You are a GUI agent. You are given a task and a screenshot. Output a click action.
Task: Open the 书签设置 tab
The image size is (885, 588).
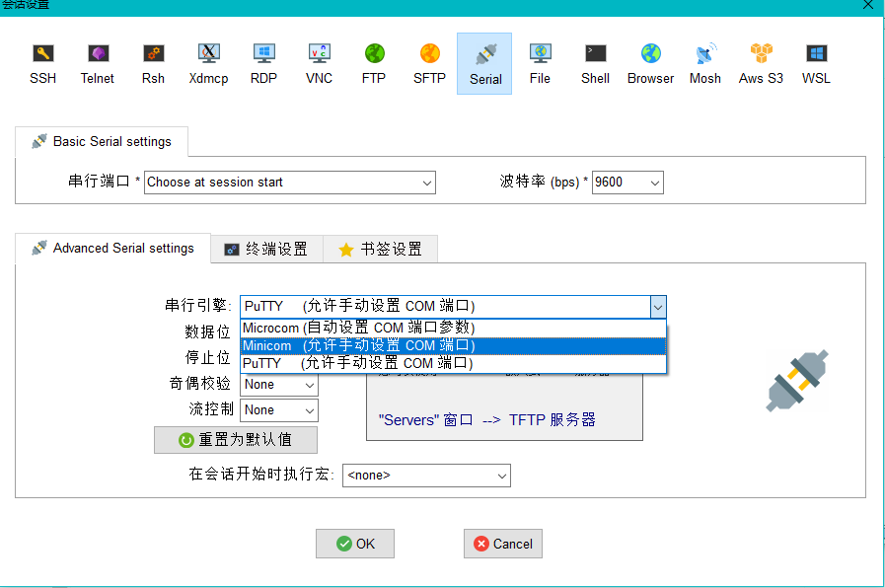point(380,250)
